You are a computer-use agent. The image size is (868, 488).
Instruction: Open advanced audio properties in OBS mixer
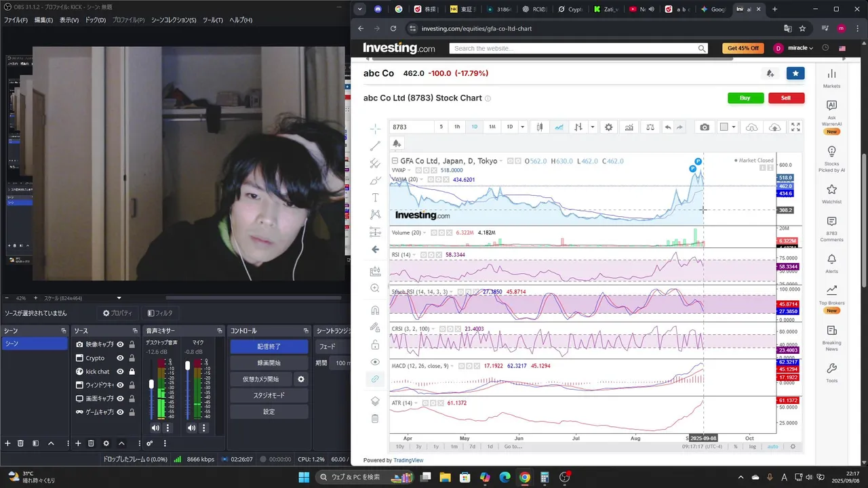(150, 443)
